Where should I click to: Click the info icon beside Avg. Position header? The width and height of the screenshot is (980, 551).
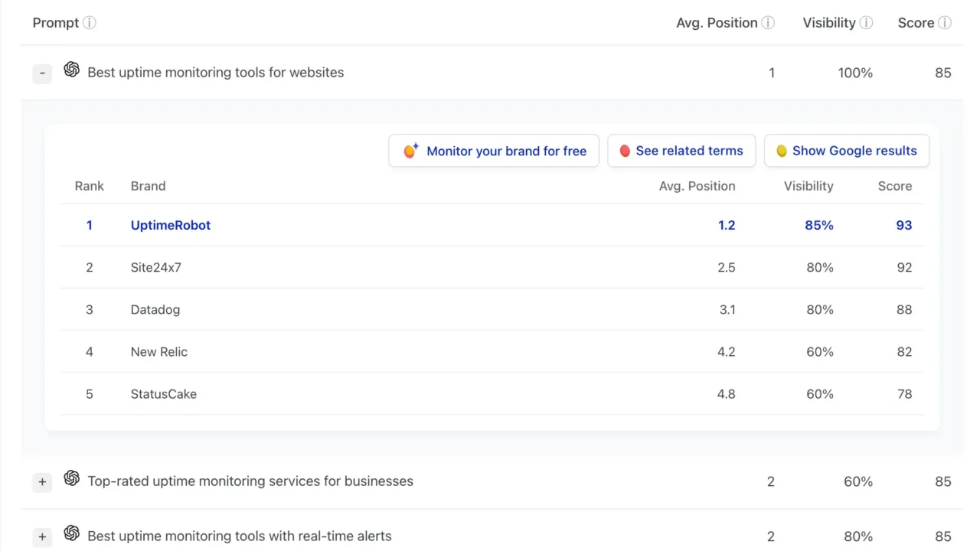(x=768, y=23)
